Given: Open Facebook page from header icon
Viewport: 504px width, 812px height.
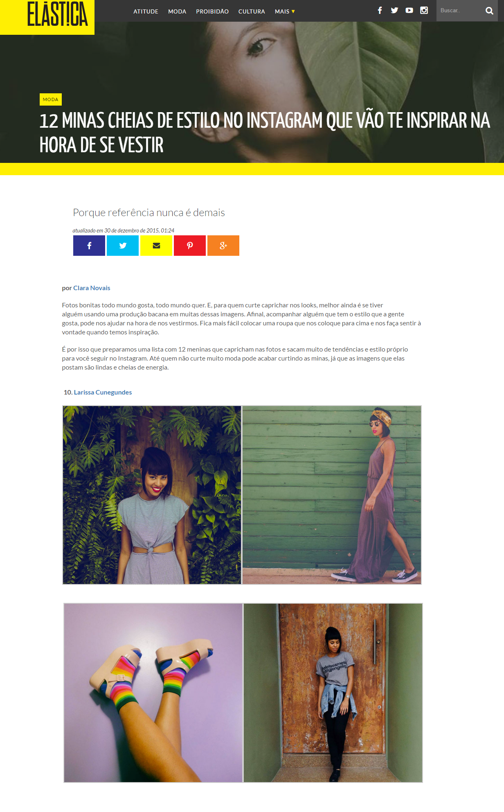Looking at the screenshot, I should pos(380,10).
